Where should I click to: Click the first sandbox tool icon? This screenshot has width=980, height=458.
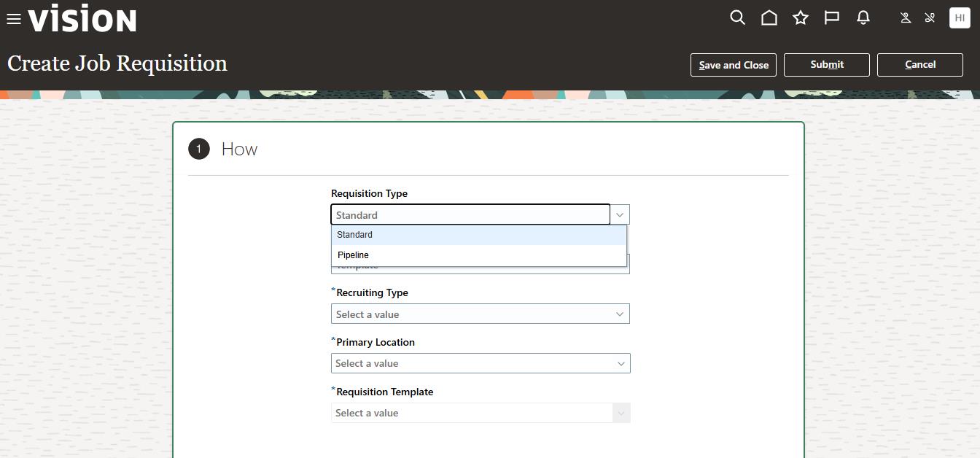904,18
